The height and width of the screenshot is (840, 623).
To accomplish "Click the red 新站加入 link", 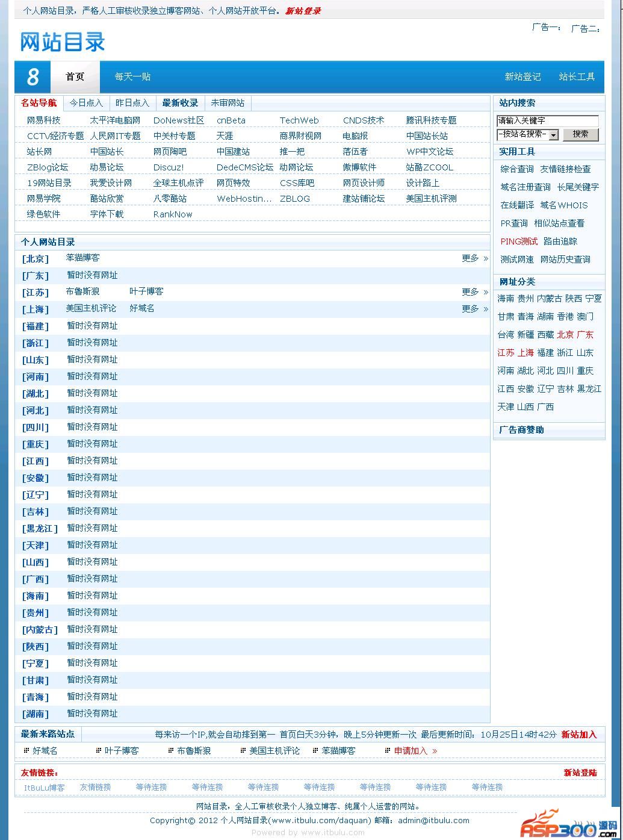I will tap(579, 735).
